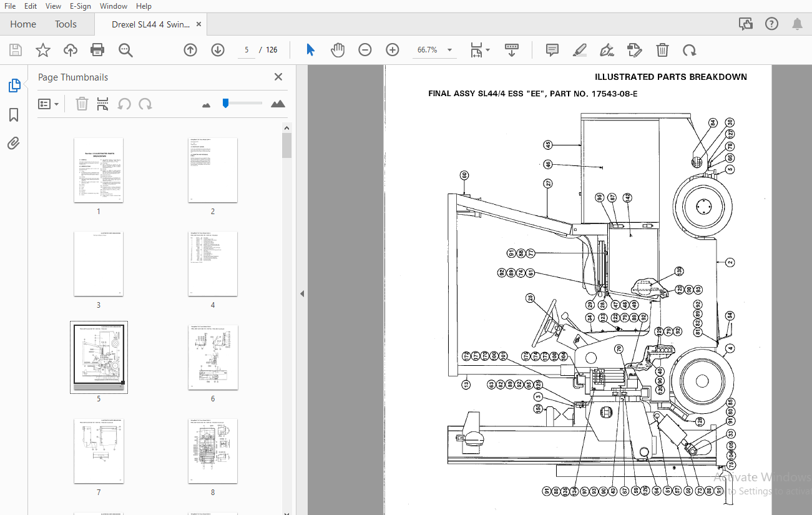Open the Edit menu
This screenshot has height=515, width=812.
click(31, 6)
